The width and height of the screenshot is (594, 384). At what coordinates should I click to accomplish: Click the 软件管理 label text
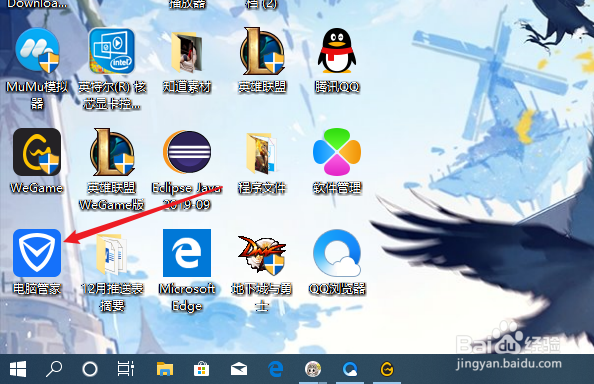coord(337,188)
